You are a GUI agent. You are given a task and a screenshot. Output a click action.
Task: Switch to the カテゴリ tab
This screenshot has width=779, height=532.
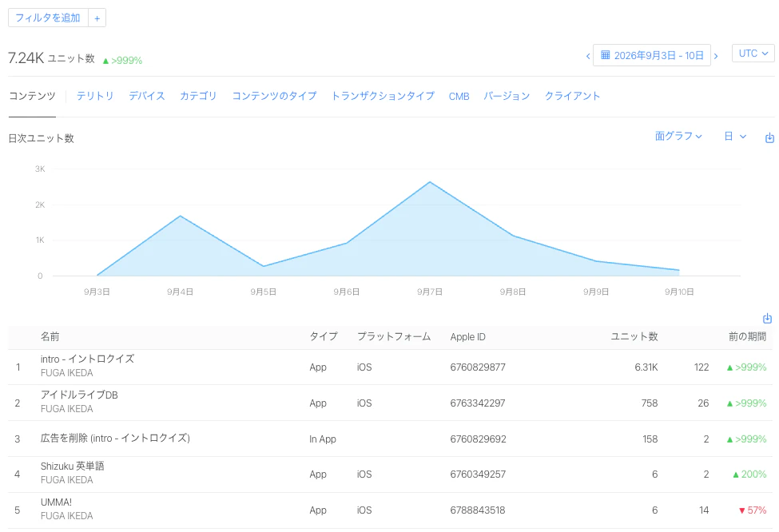click(198, 96)
